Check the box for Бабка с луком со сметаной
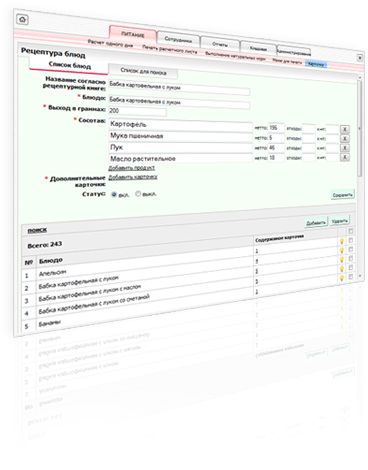Image resolution: width=368 pixels, height=470 pixels. coord(350,267)
